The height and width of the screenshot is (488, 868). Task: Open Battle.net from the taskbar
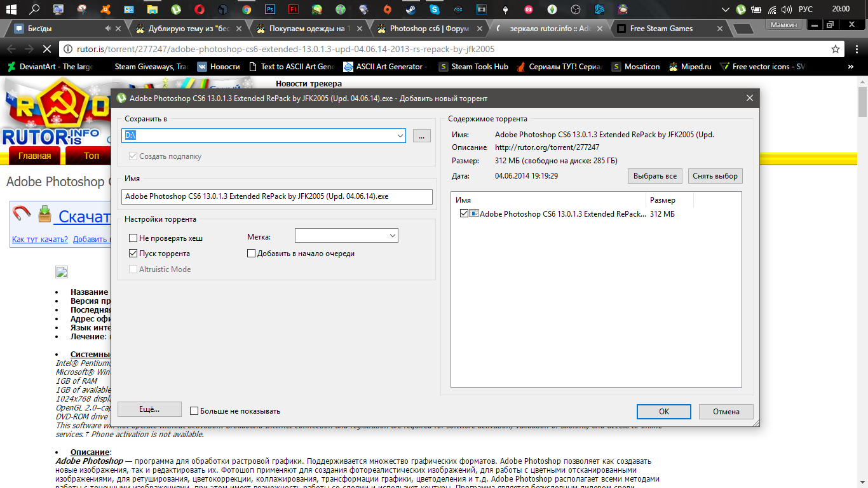point(599,10)
